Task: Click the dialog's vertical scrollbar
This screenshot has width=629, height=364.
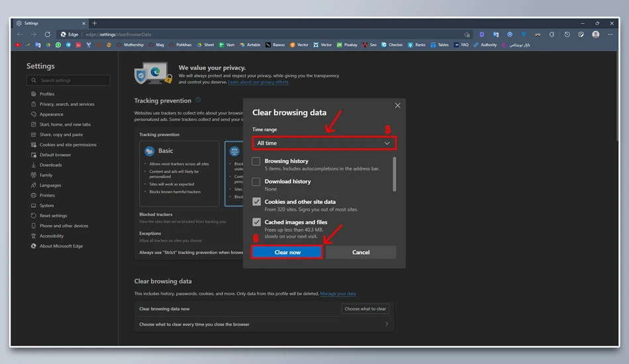Action: [x=395, y=174]
